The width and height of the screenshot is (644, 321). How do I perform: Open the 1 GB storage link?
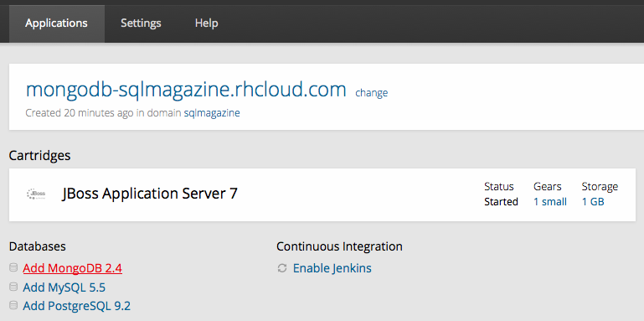(593, 202)
